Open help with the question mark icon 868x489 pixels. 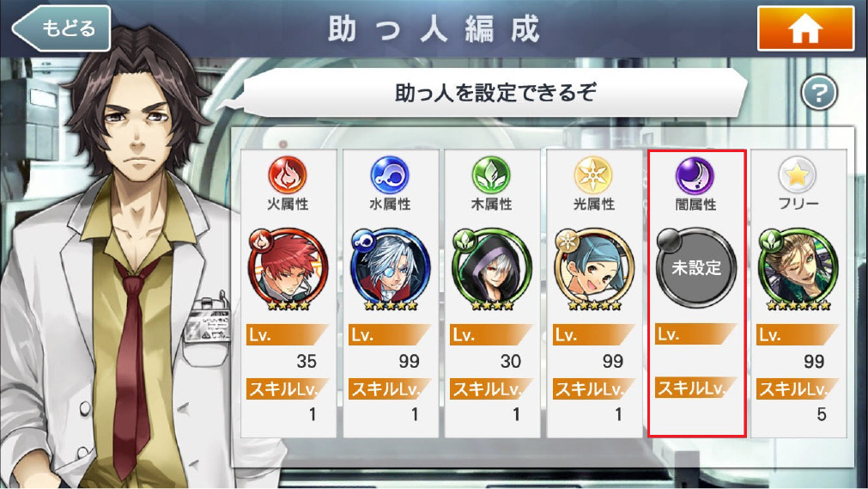coord(819,92)
